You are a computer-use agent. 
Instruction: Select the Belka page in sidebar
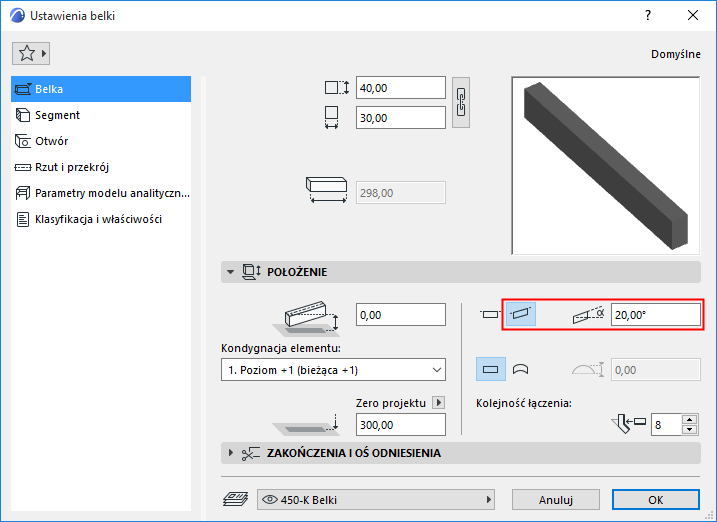101,89
